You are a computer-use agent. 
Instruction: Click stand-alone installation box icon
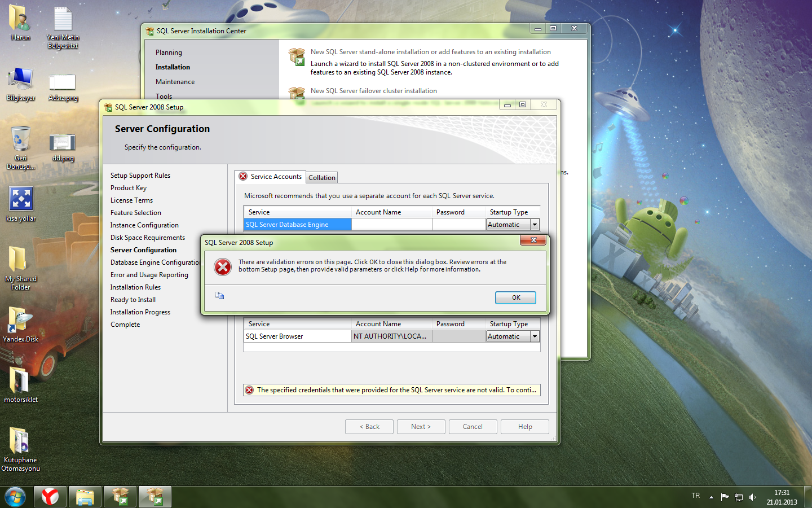pyautogui.click(x=297, y=57)
